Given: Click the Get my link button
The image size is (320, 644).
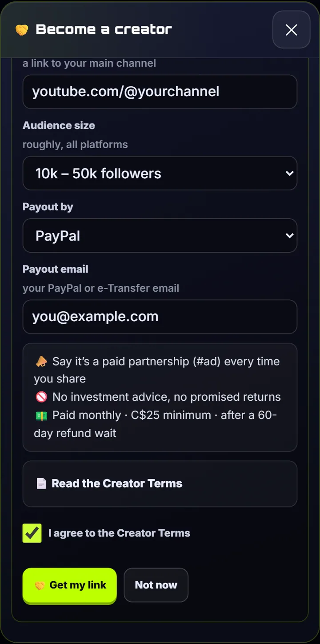Looking at the screenshot, I should (x=70, y=585).
